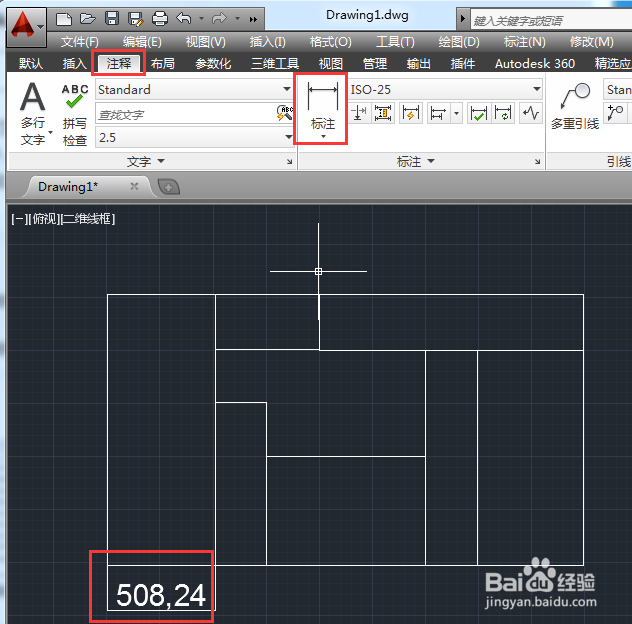
Task: Open the 视图(V) menu
Action: [x=205, y=42]
